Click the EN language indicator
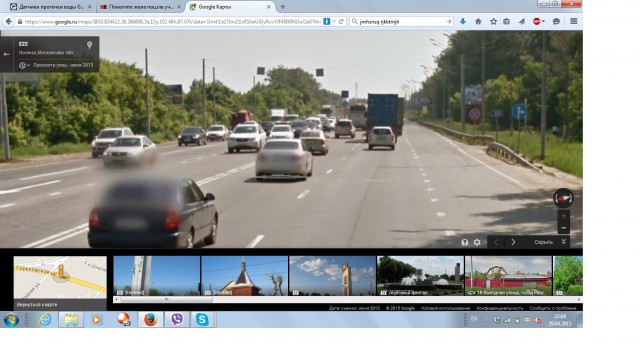Image resolution: width=640 pixels, height=360 pixels. (x=474, y=319)
